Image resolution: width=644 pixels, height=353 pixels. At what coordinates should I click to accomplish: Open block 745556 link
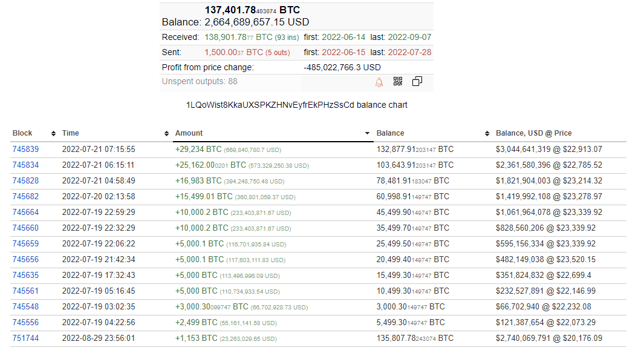coord(25,323)
